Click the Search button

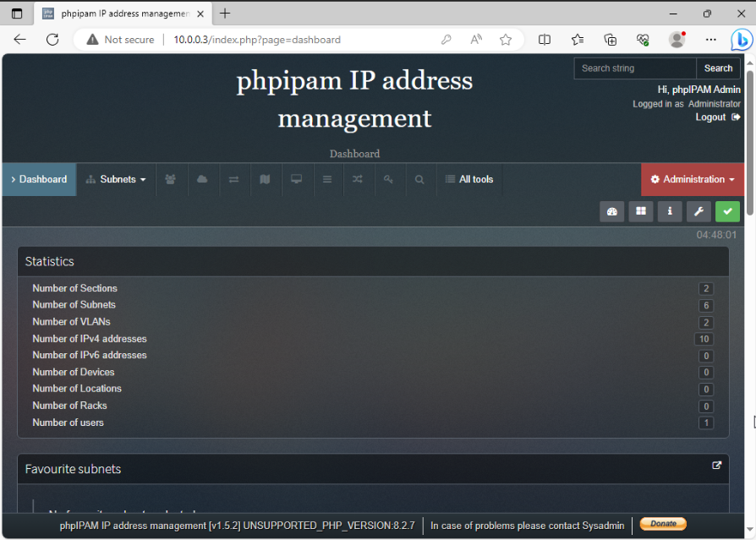(x=718, y=68)
